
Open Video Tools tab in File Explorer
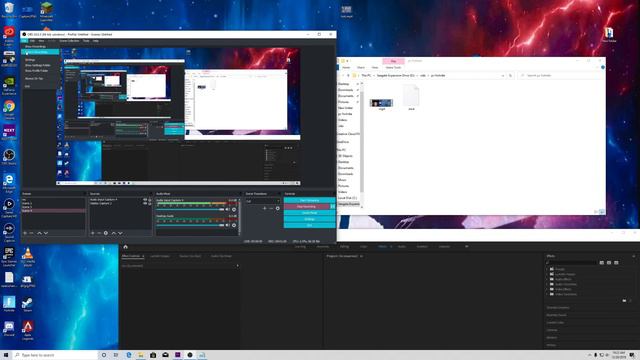393,67
